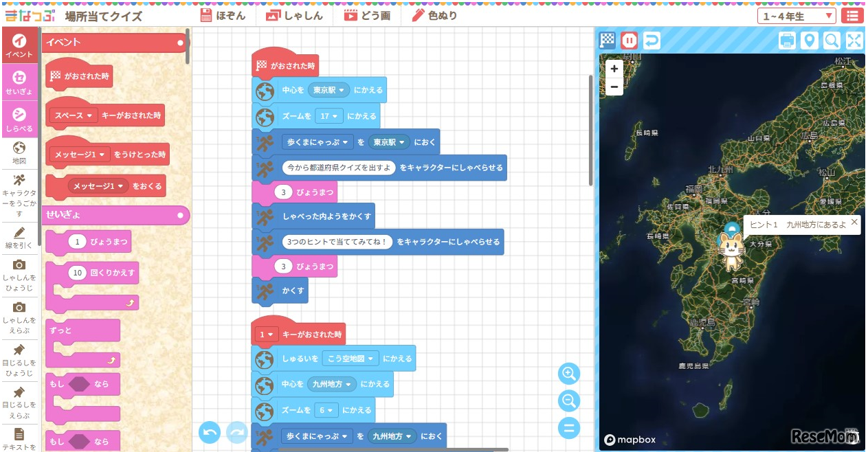Switch to the イベント category tab

click(x=19, y=46)
